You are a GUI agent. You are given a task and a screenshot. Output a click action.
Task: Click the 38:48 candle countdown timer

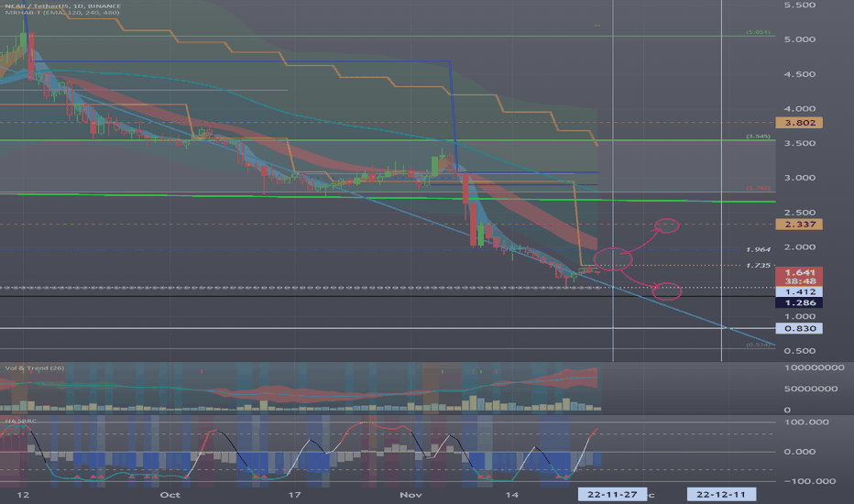(799, 281)
